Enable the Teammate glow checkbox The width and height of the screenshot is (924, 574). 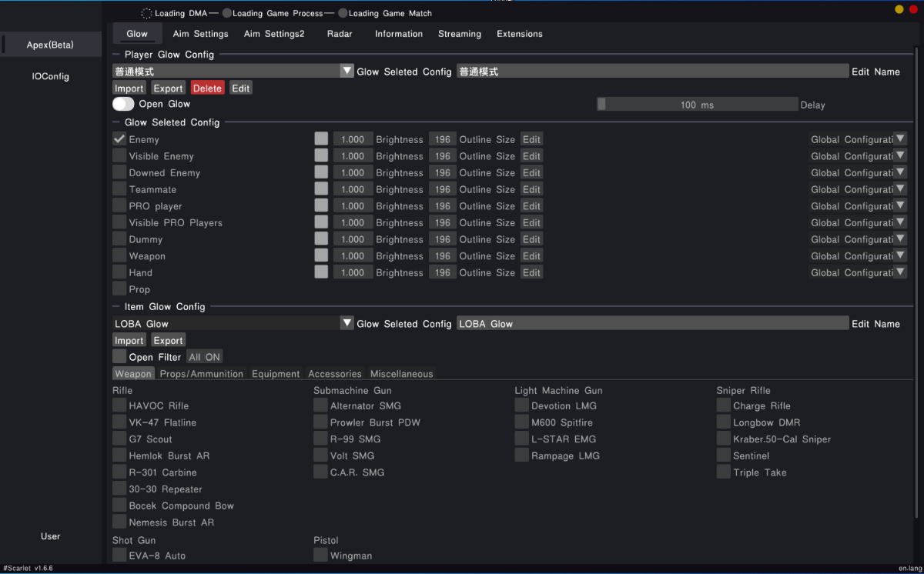(119, 189)
